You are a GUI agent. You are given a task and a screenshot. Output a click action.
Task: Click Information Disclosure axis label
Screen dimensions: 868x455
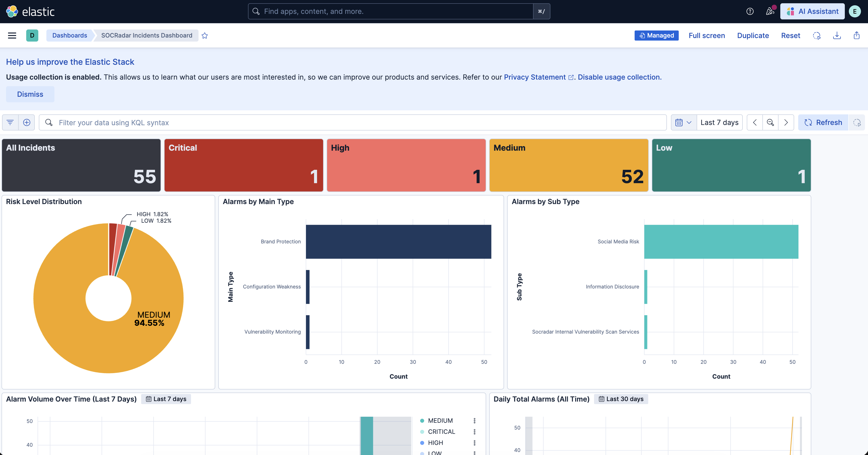[x=612, y=287]
